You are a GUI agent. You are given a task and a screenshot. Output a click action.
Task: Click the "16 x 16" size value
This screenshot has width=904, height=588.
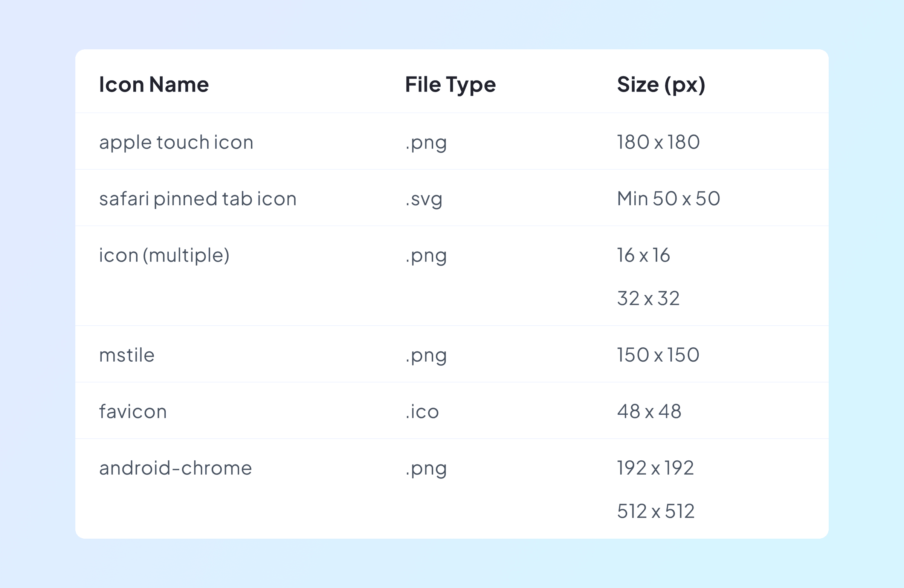pyautogui.click(x=643, y=255)
